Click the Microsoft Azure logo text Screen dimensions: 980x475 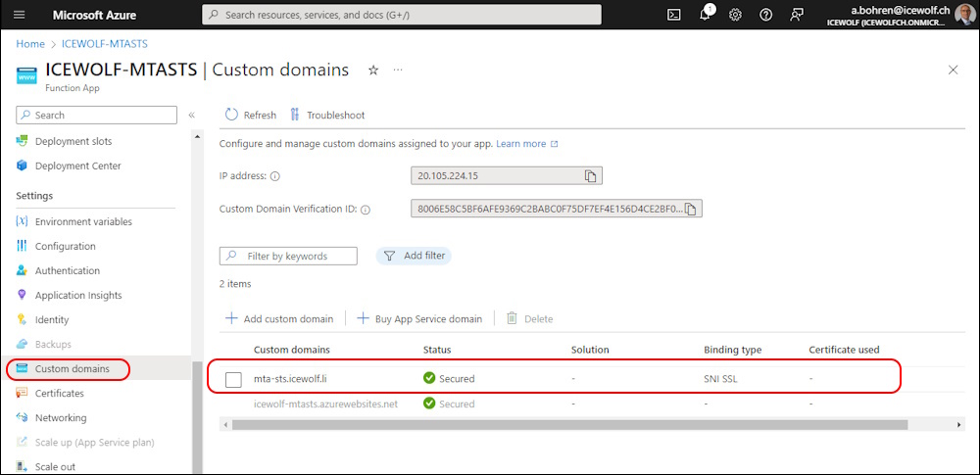click(94, 15)
